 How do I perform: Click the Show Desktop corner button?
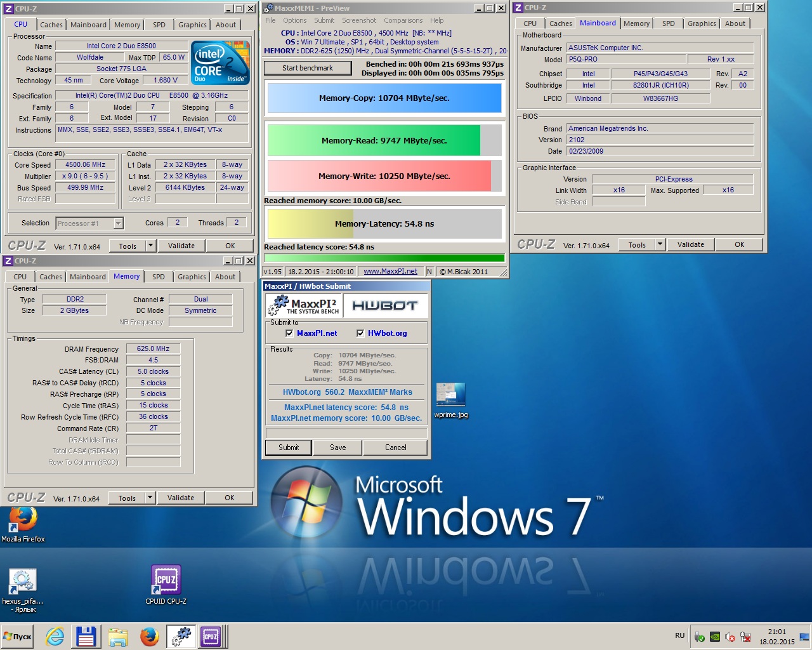click(804, 637)
